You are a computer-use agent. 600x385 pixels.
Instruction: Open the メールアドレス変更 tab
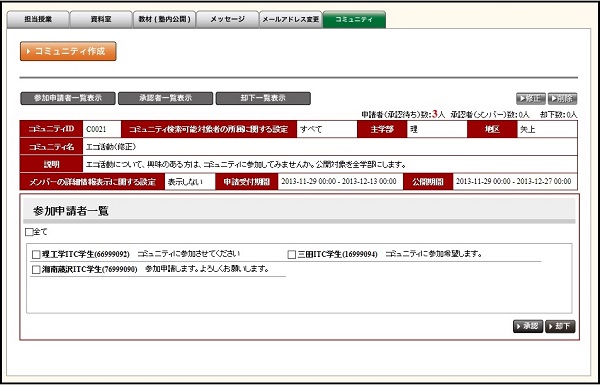290,20
